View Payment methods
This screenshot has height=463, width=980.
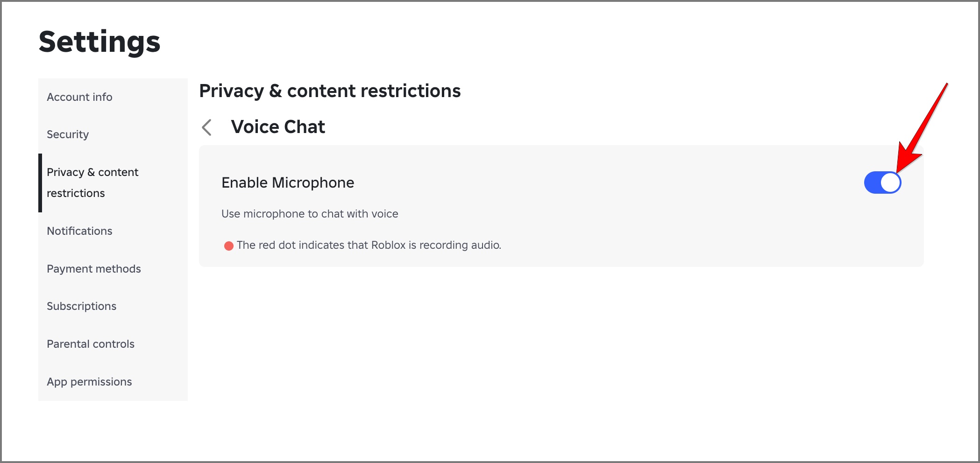(94, 268)
